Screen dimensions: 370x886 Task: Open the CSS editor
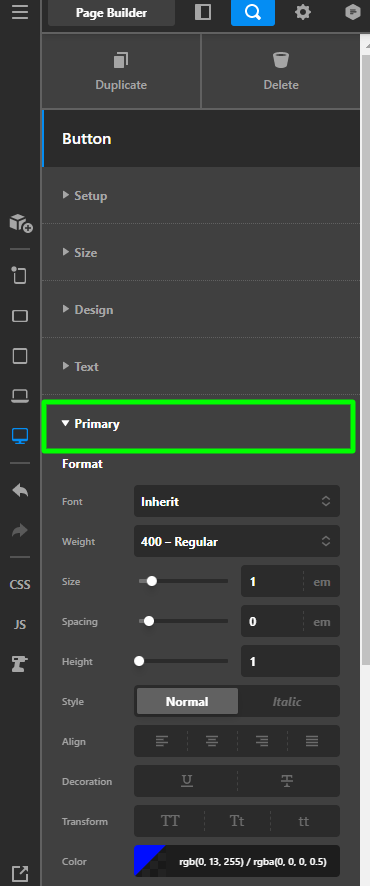click(x=20, y=584)
